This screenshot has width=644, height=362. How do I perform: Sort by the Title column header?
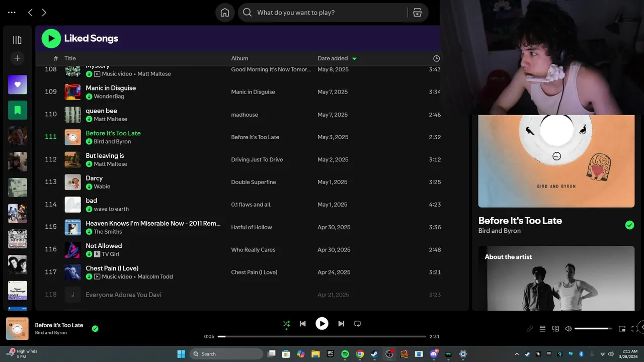click(x=70, y=58)
